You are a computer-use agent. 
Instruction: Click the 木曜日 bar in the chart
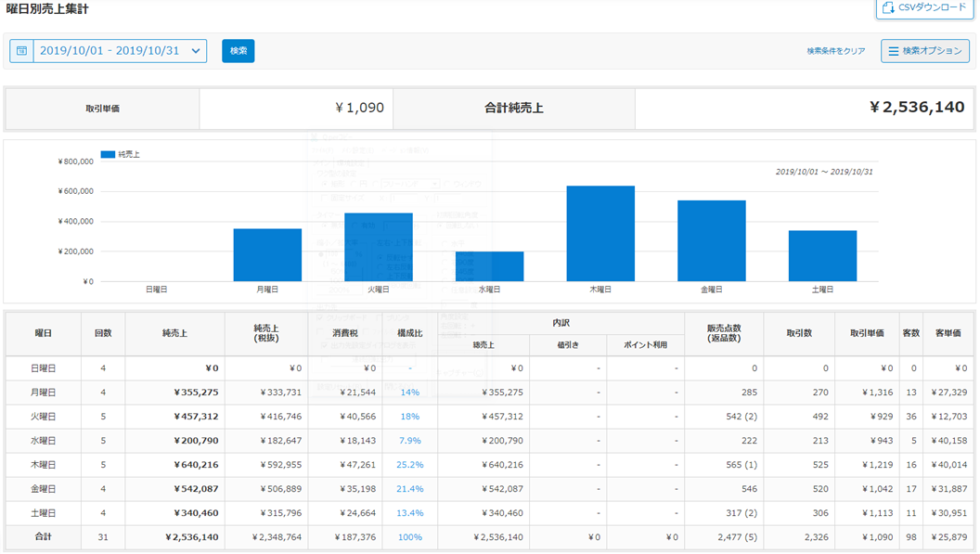[x=600, y=234]
